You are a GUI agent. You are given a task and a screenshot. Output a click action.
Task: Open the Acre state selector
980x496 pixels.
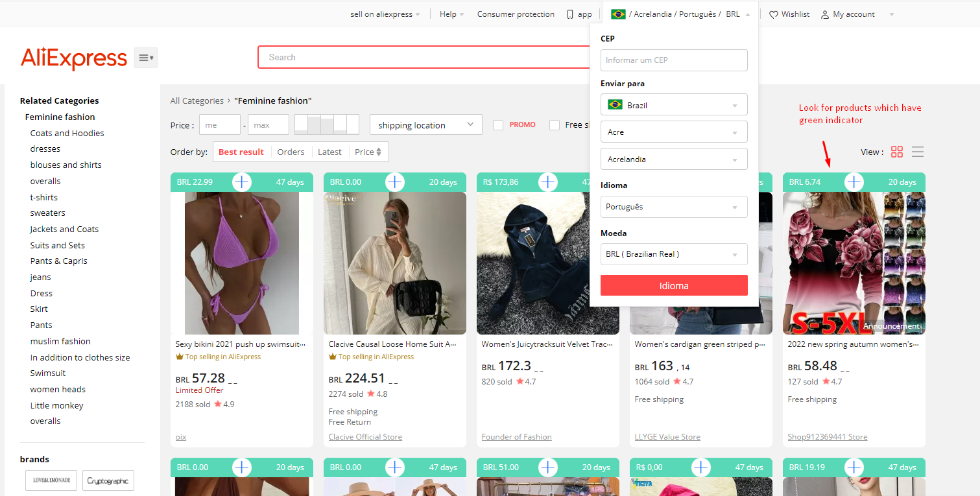[674, 132]
